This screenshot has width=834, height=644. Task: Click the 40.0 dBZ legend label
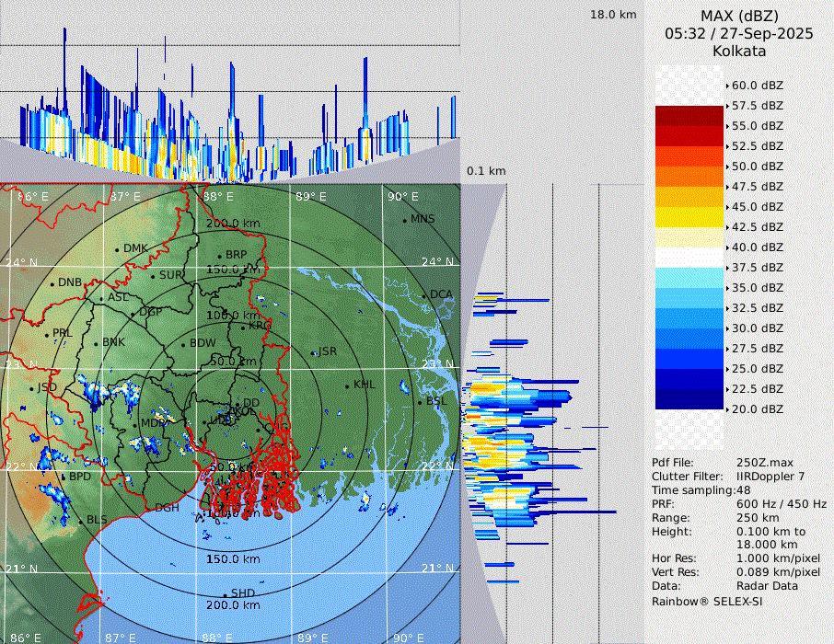point(757,247)
